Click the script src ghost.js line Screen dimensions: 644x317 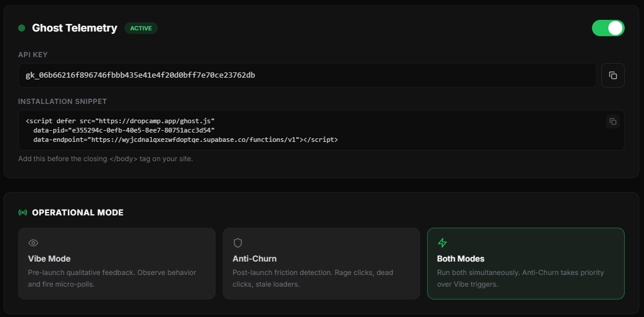click(120, 121)
